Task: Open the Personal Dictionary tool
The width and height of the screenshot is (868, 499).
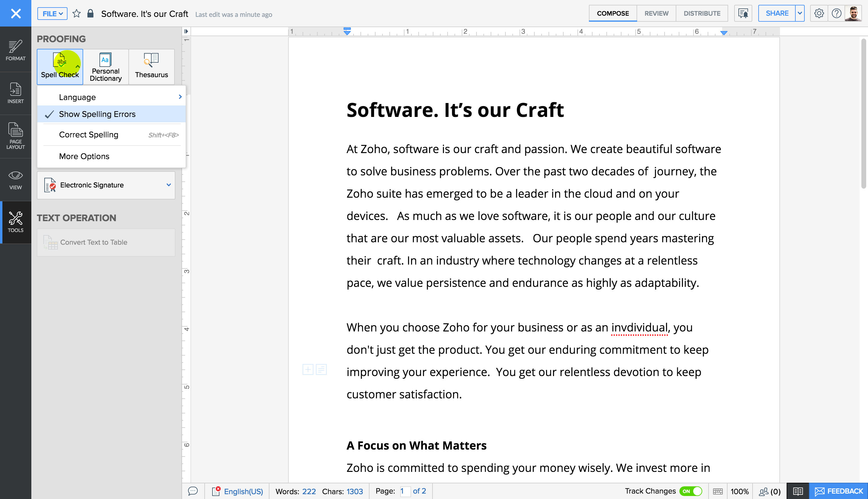Action: 105,66
